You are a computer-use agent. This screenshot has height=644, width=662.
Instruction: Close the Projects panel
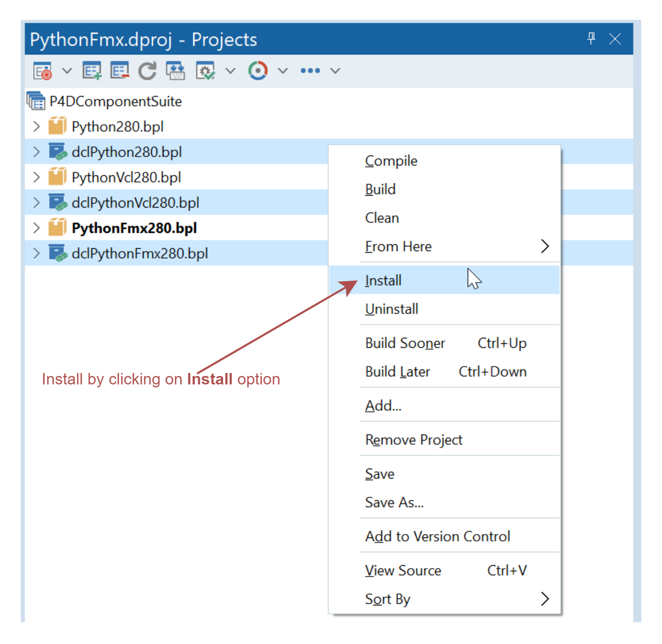615,39
